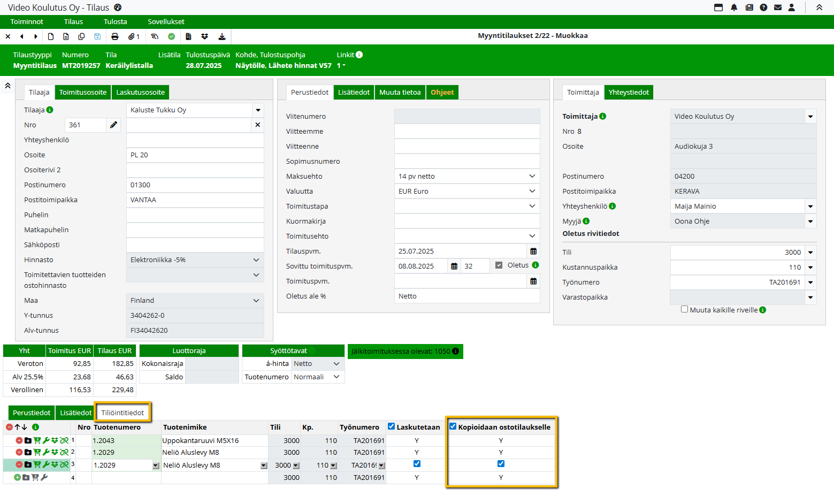Viewport: 834px width, 504px height.
Task: Expand the Maksuehto dropdown
Action: click(x=532, y=176)
